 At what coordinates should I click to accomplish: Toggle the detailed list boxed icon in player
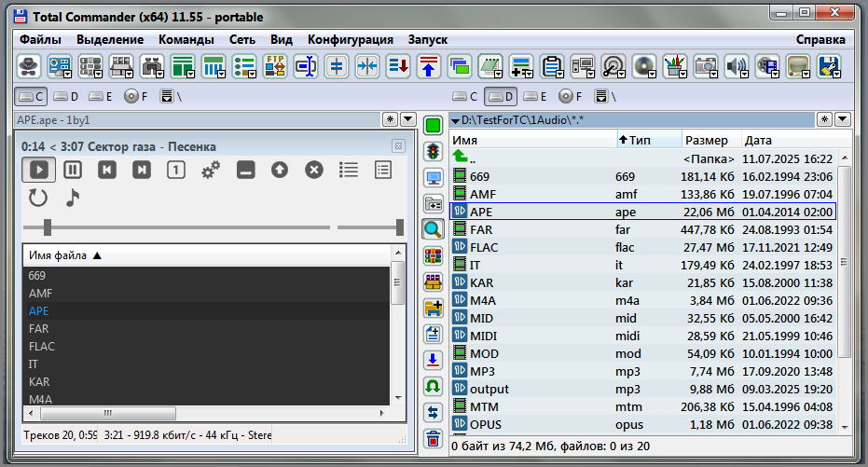[x=383, y=170]
